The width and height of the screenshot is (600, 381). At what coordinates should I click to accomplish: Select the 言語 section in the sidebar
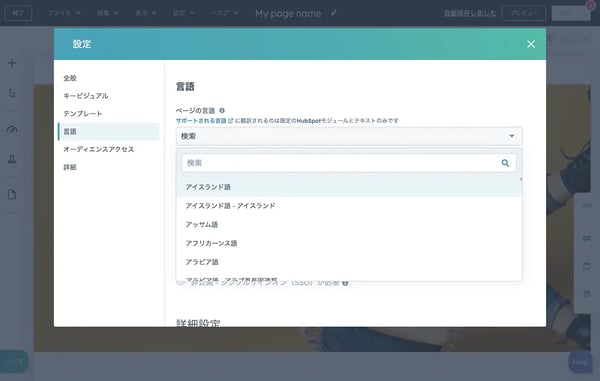coord(109,132)
